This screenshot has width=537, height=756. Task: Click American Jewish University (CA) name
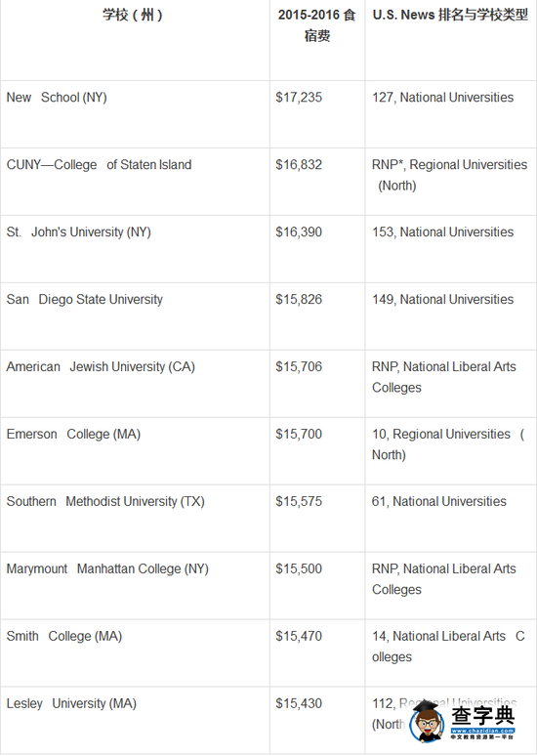(x=101, y=367)
